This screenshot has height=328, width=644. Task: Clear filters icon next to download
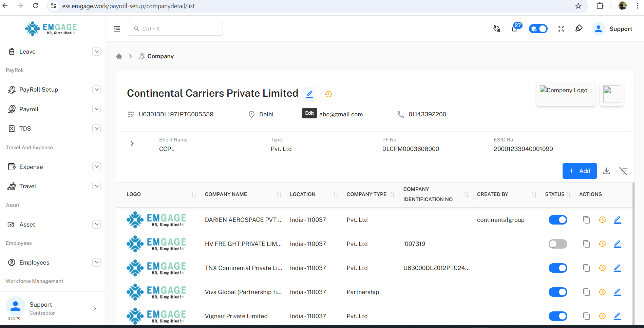pos(623,171)
